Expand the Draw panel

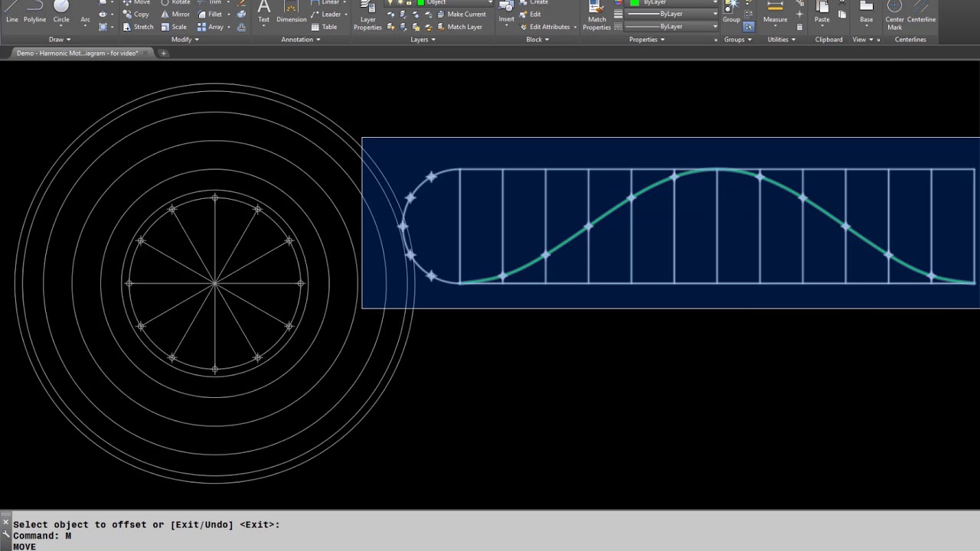tap(60, 39)
